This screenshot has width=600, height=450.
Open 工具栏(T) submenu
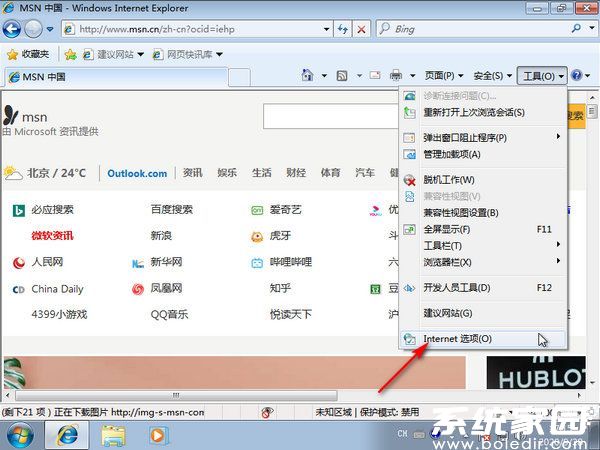(x=483, y=245)
